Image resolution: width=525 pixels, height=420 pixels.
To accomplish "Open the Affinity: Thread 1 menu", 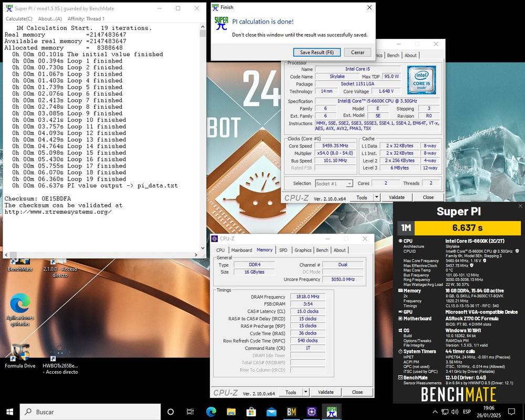I will [86, 19].
